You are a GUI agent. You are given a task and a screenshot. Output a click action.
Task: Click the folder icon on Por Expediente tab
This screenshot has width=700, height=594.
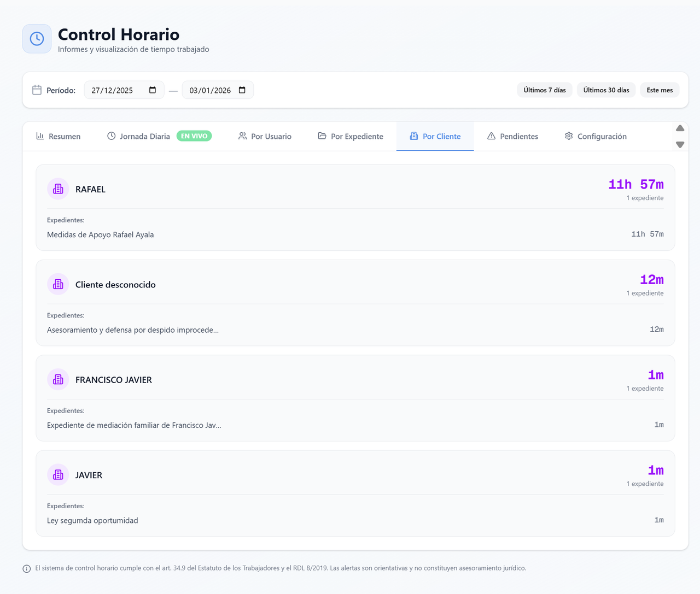(322, 136)
